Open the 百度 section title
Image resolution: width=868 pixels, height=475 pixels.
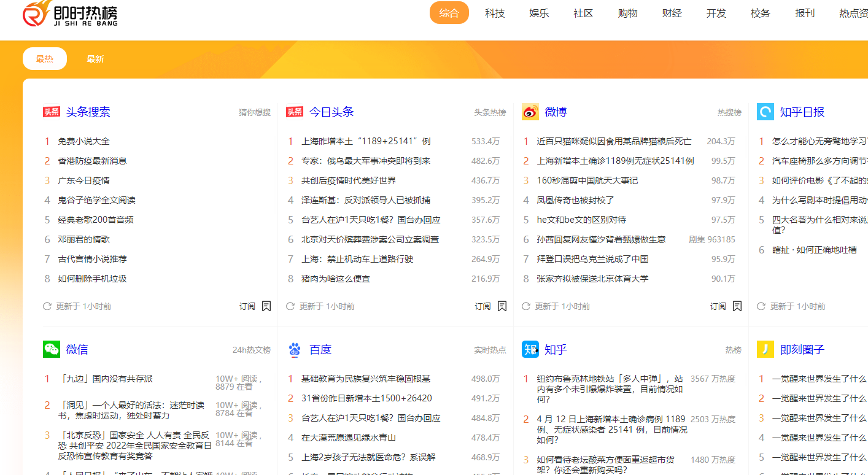click(320, 349)
